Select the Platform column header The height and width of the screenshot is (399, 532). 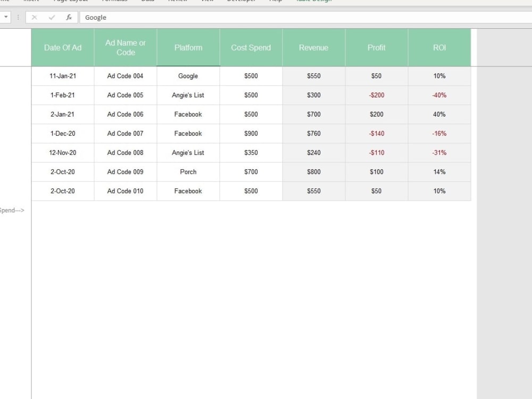pyautogui.click(x=188, y=47)
